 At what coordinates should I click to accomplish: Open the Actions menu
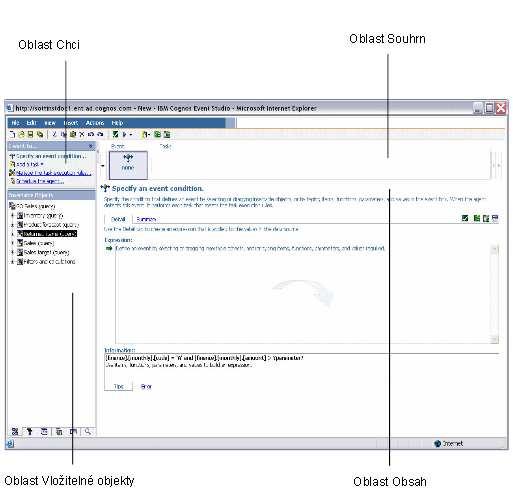(x=95, y=123)
